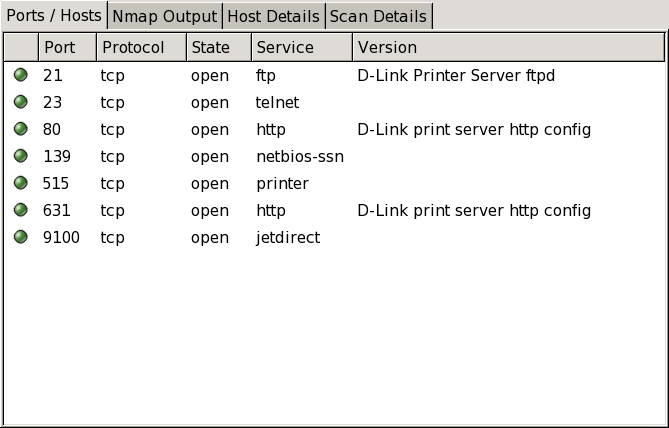Click the green status icon for port 9100

pyautogui.click(x=21, y=237)
